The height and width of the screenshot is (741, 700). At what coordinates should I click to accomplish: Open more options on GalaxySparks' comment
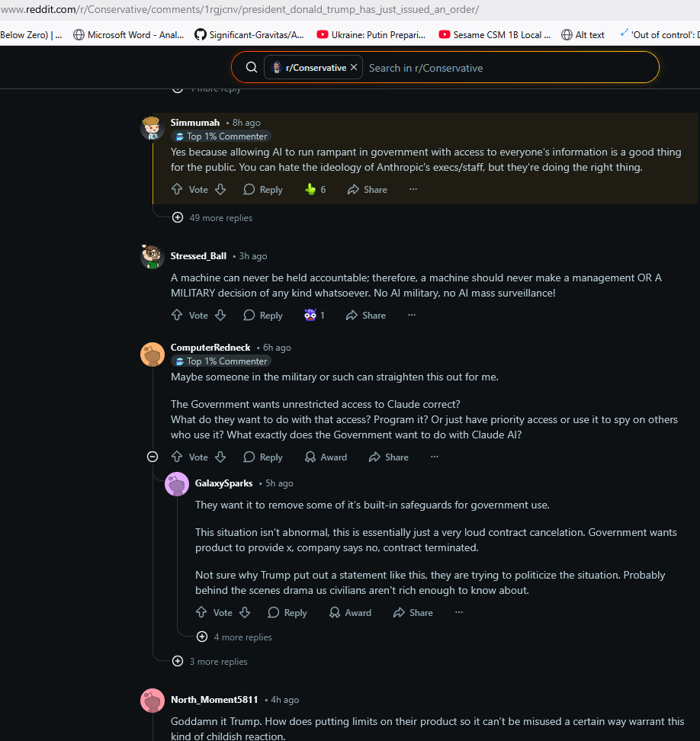click(459, 612)
